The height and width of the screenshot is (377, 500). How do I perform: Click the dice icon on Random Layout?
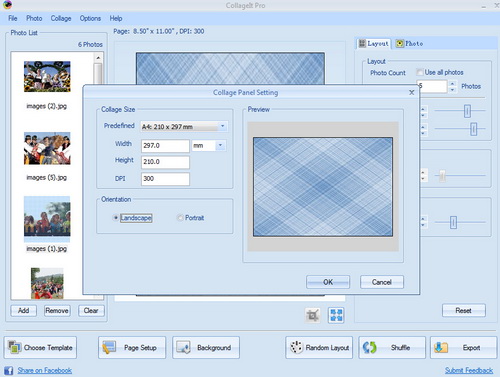point(296,347)
